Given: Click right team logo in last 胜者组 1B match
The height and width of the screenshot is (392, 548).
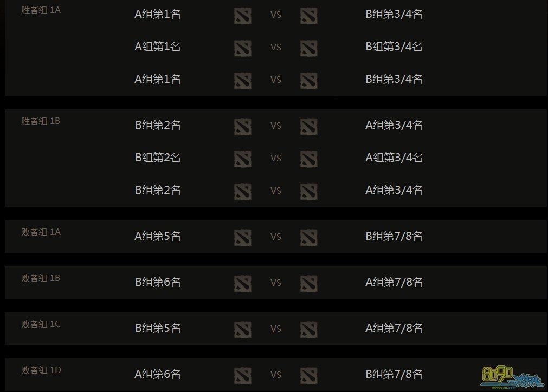Looking at the screenshot, I should [308, 191].
